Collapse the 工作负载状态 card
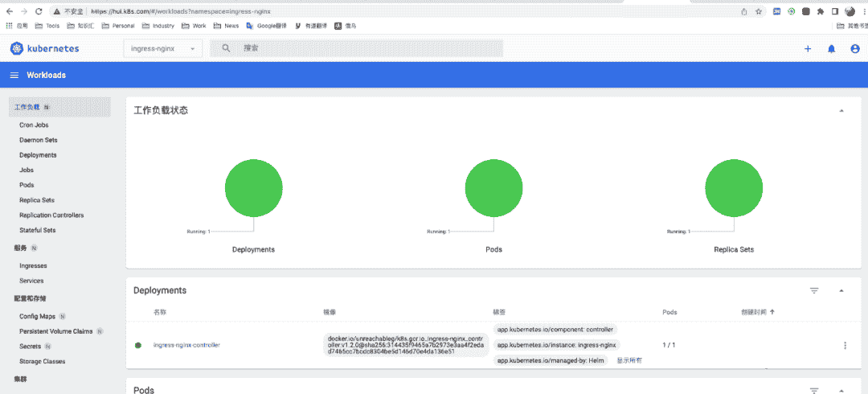Viewport: 868px width, 394px height. (841, 110)
